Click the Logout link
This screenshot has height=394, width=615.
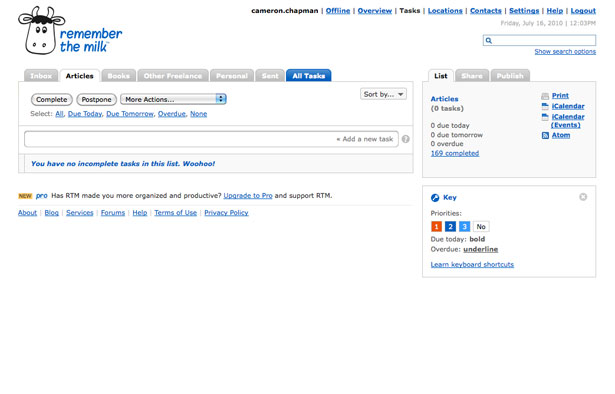(x=583, y=11)
